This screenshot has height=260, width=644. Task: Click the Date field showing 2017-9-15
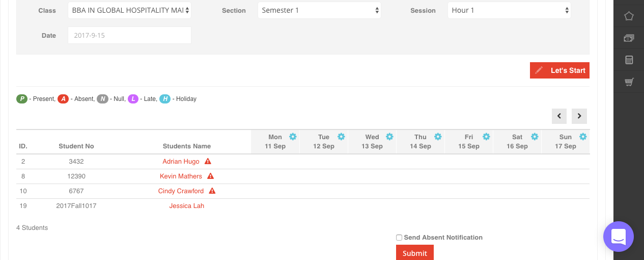(x=129, y=36)
